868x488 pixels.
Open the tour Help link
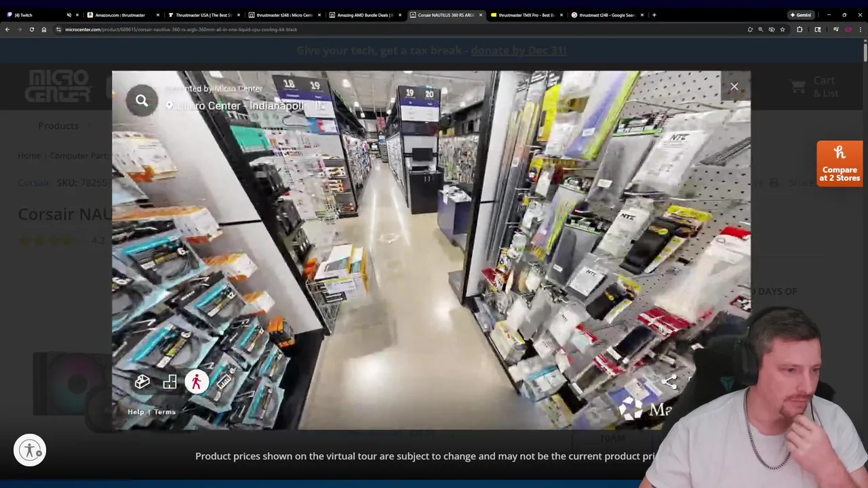tap(136, 411)
